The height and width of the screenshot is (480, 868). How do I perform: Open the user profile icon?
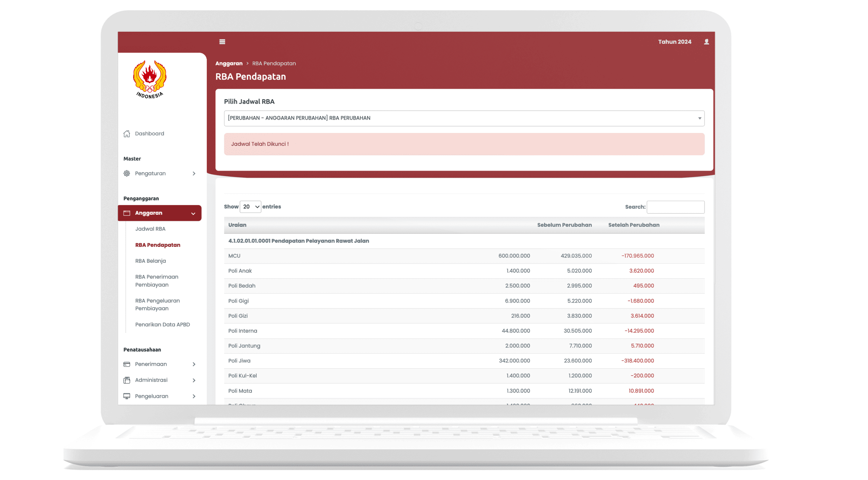click(x=706, y=42)
